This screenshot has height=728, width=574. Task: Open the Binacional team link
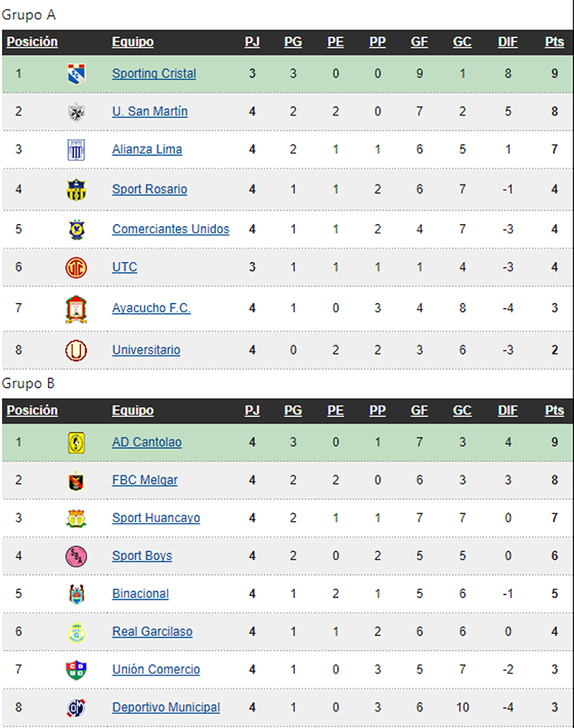coord(141,594)
